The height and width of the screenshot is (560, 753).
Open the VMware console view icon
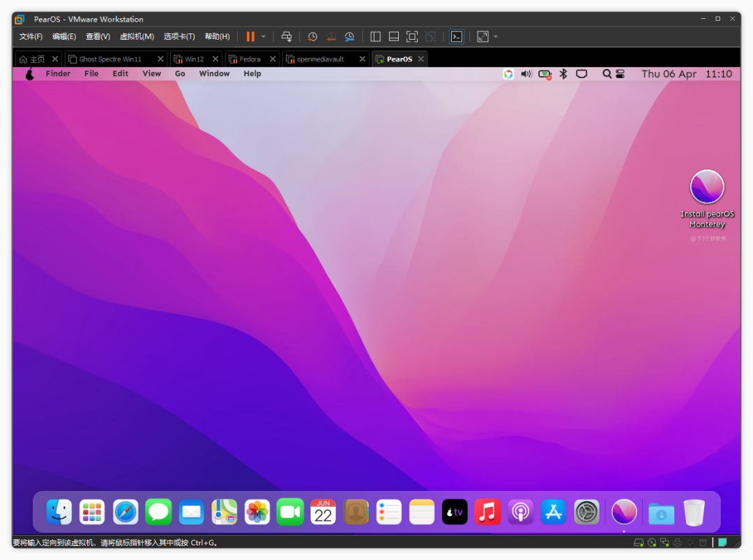pos(456,37)
